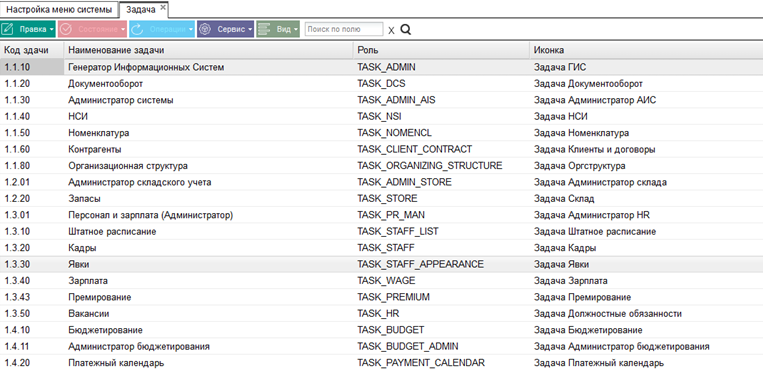Click the magnifier search icon

click(x=405, y=30)
